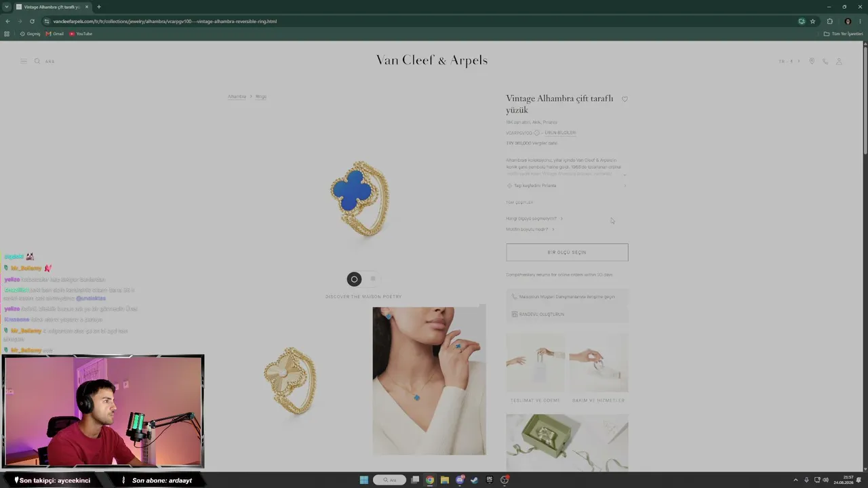This screenshot has height=488, width=868.
Task: View site information icon in address bar
Action: coord(47,21)
